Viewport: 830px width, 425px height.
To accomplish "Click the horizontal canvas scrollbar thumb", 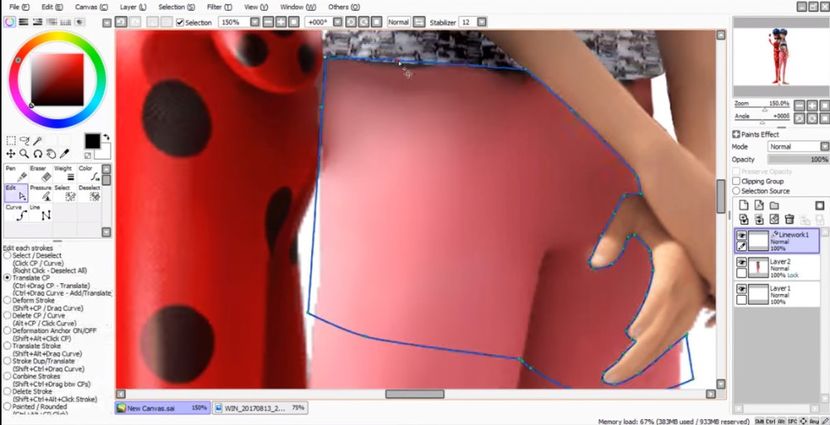I will pyautogui.click(x=414, y=394).
